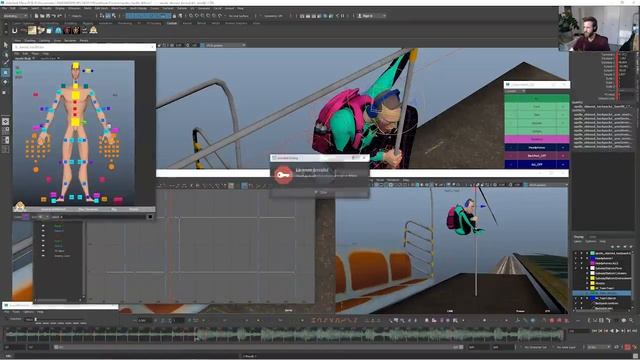Viewport: 640px width, 360px height.
Task: Select the yellow chest control in character picker
Action: coord(76,96)
